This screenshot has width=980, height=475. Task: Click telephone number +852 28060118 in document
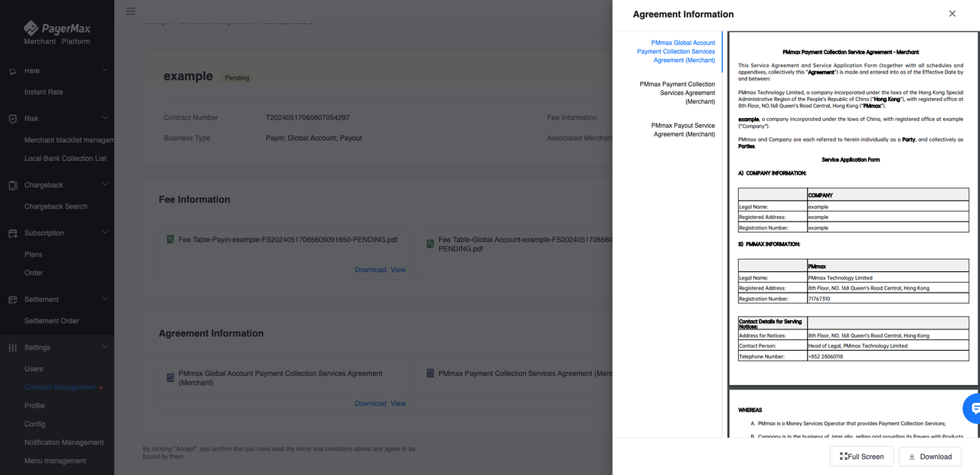coord(825,356)
